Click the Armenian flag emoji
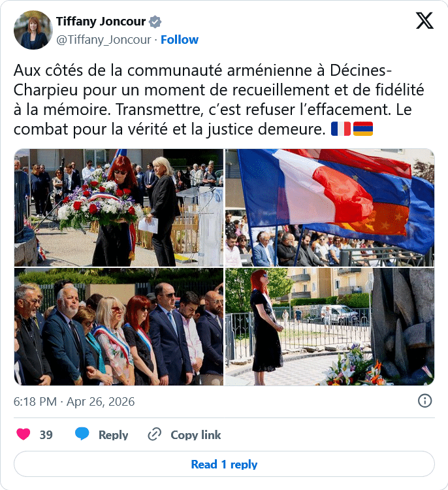The width and height of the screenshot is (448, 490). pyautogui.click(x=363, y=129)
